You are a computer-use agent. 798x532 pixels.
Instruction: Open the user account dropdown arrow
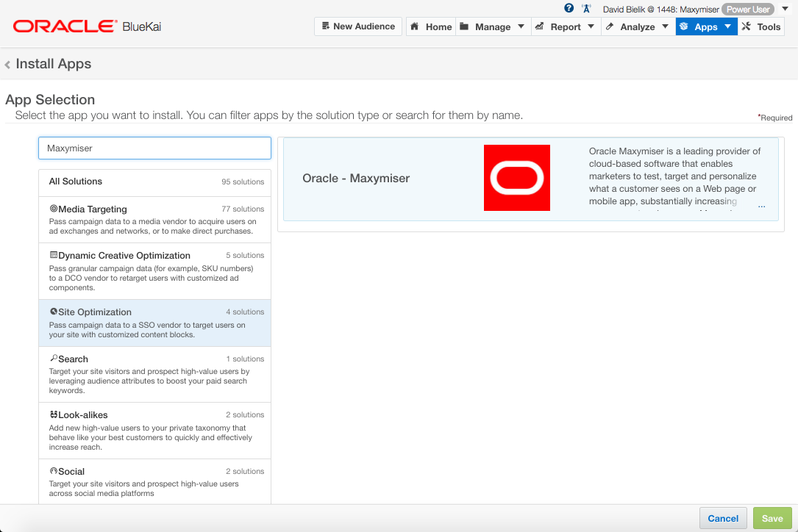(x=785, y=9)
